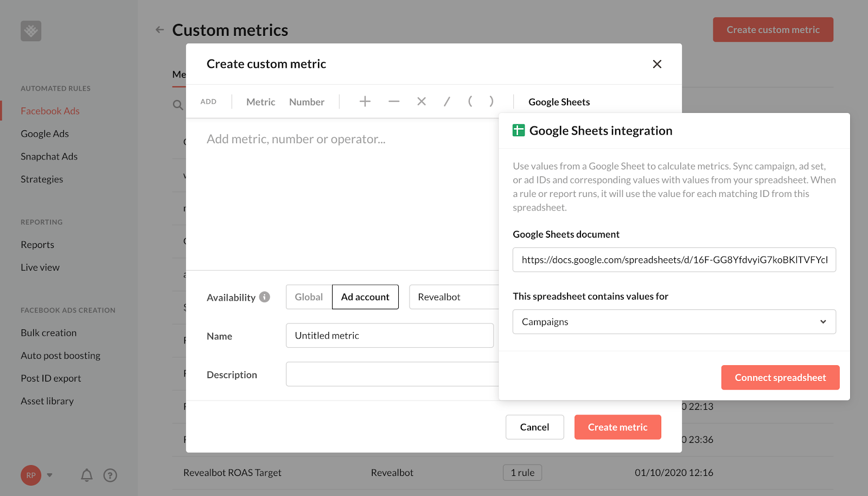868x496 pixels.
Task: Click the Name field with Untitled metric
Action: (390, 335)
